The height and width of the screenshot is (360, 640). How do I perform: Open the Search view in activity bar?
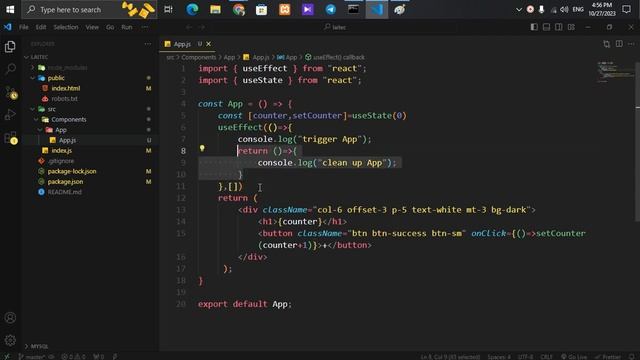click(10, 69)
